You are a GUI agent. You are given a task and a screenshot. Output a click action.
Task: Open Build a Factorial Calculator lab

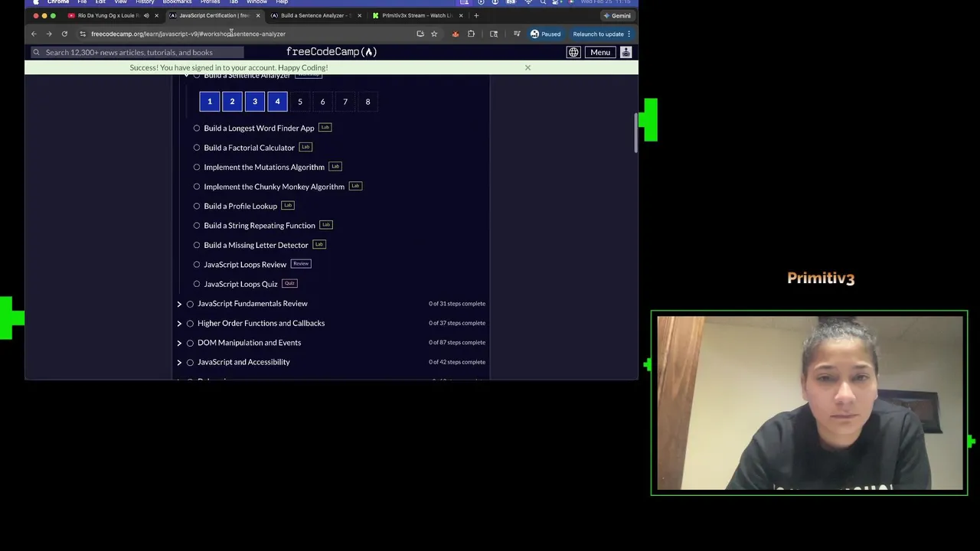pyautogui.click(x=249, y=148)
